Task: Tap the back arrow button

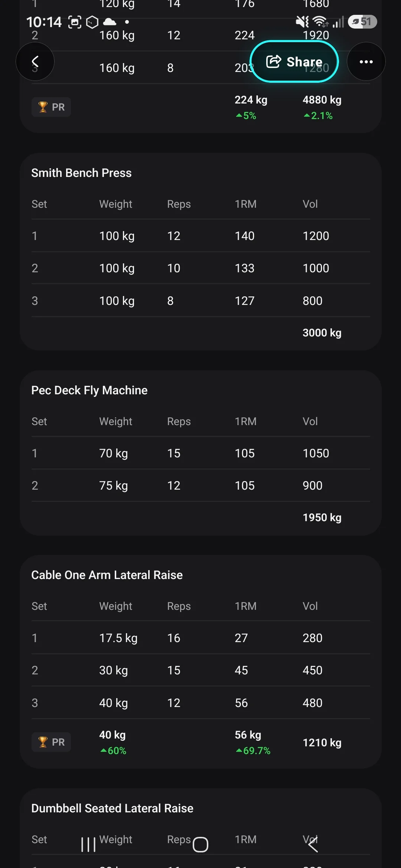Action: point(35,62)
